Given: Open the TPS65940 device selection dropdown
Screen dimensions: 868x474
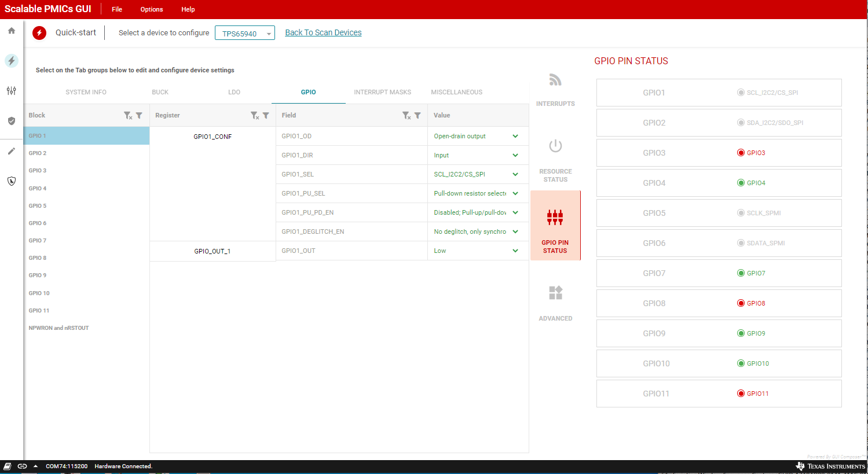Looking at the screenshot, I should point(244,34).
